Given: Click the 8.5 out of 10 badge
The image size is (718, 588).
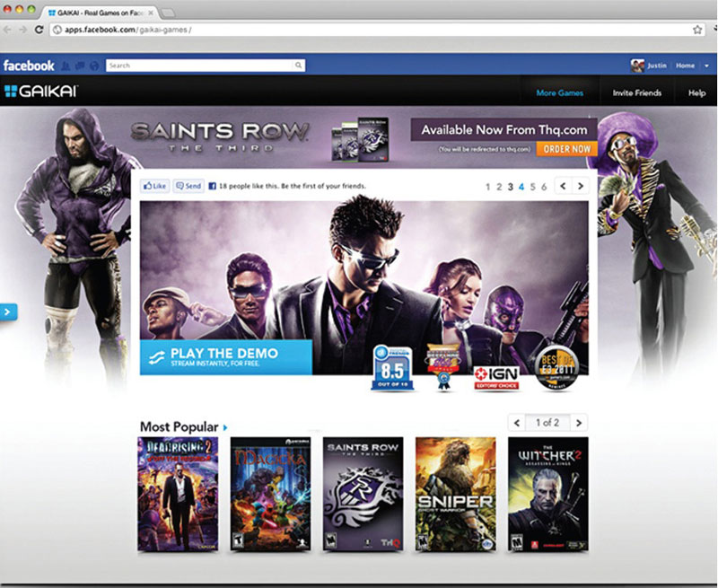Looking at the screenshot, I should tap(392, 368).
